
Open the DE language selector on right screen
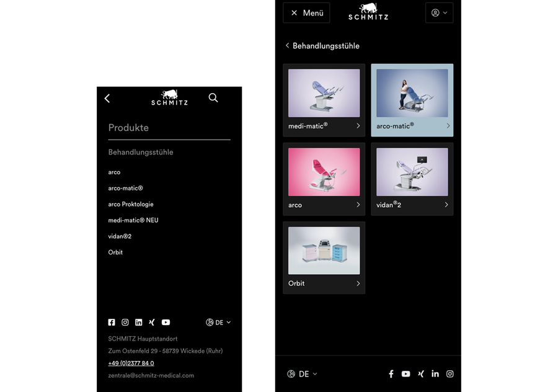tap(302, 374)
